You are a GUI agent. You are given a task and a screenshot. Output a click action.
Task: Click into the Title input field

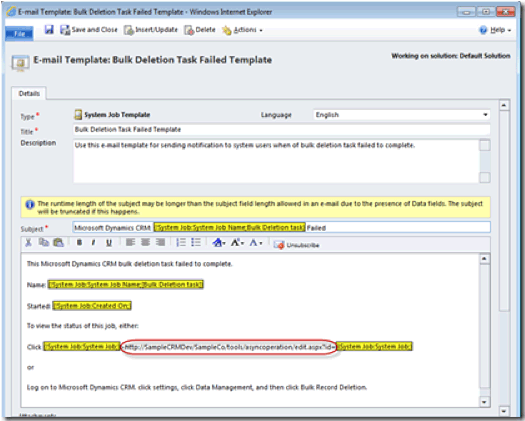click(282, 130)
